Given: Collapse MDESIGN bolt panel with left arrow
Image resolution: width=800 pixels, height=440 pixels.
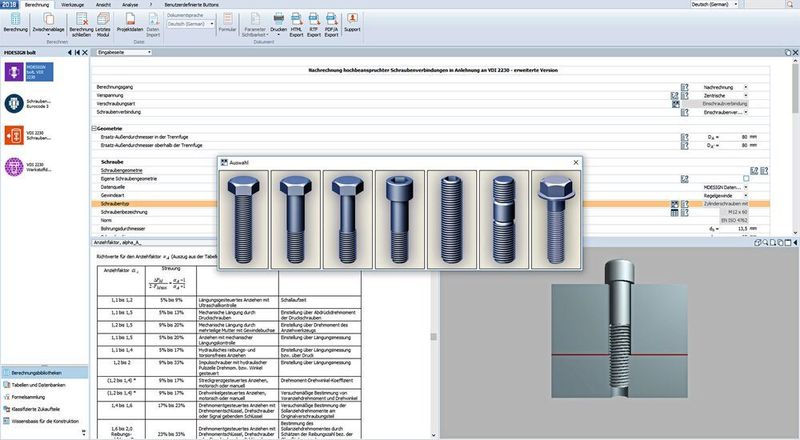Looking at the screenshot, I should point(70,53).
